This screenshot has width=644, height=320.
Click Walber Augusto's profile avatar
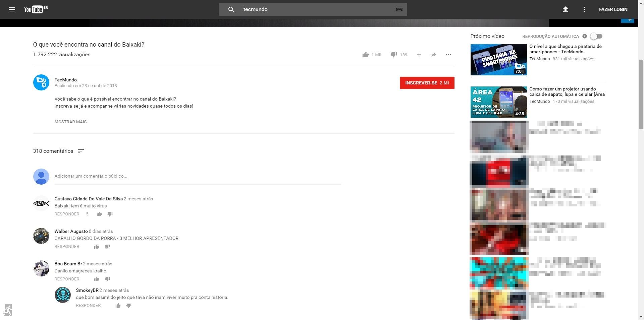click(x=41, y=236)
